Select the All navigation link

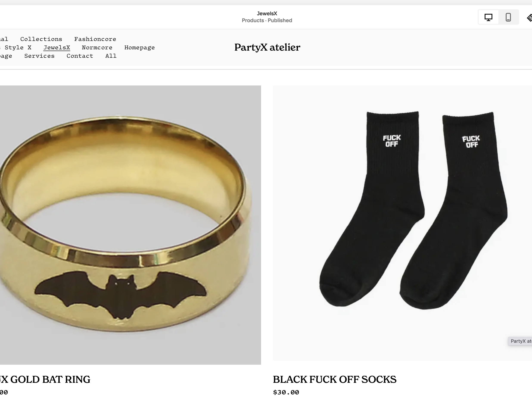pyautogui.click(x=111, y=56)
